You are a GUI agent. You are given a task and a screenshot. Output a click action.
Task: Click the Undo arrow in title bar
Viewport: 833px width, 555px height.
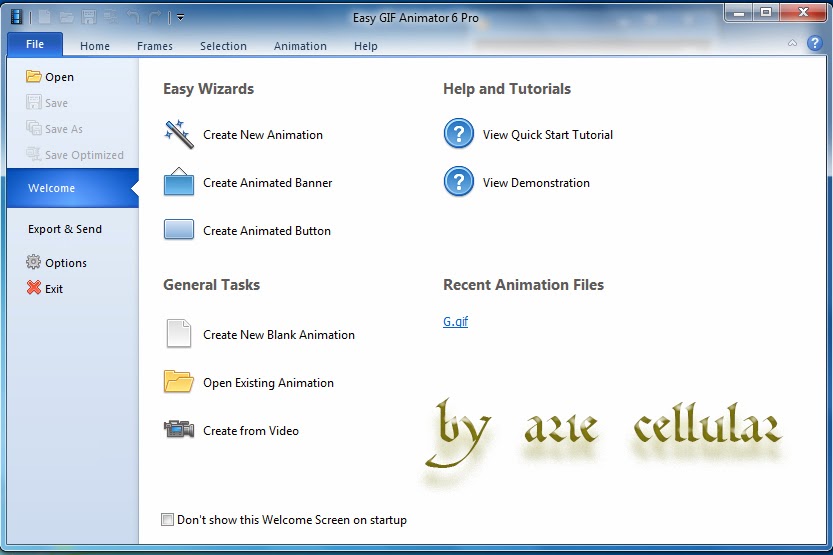[133, 18]
